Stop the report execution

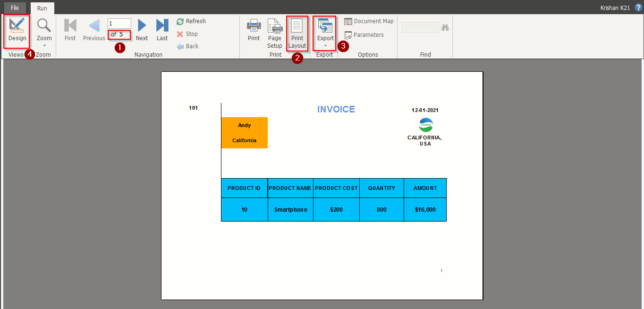click(187, 34)
